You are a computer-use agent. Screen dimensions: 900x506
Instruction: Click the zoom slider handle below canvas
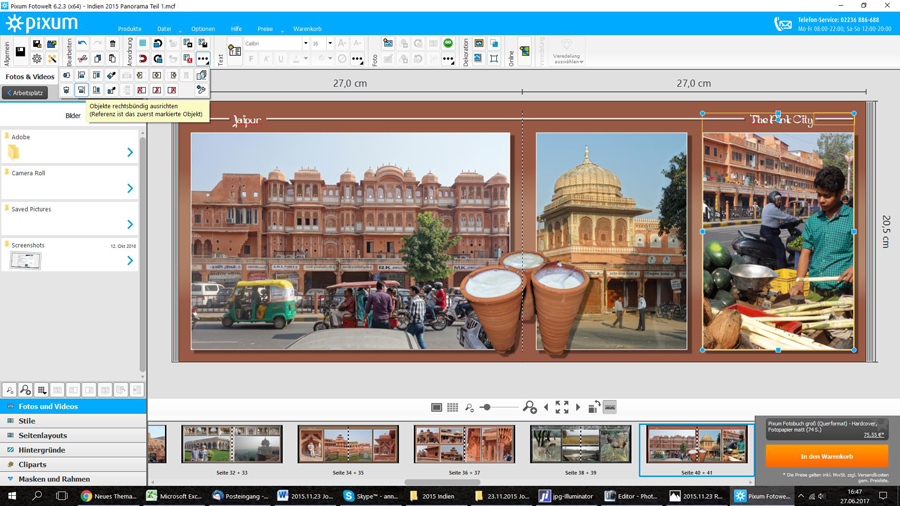click(x=487, y=408)
